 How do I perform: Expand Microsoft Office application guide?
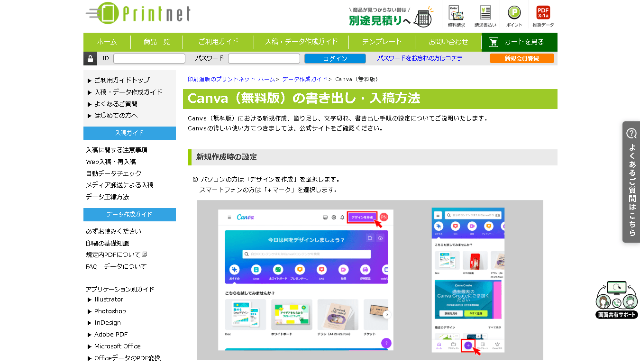(x=117, y=346)
